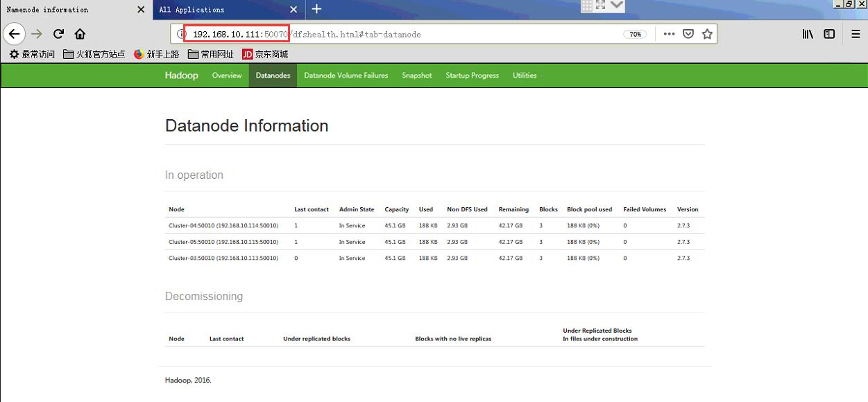
Task: Minimize the browser window
Action: tap(837, 4)
